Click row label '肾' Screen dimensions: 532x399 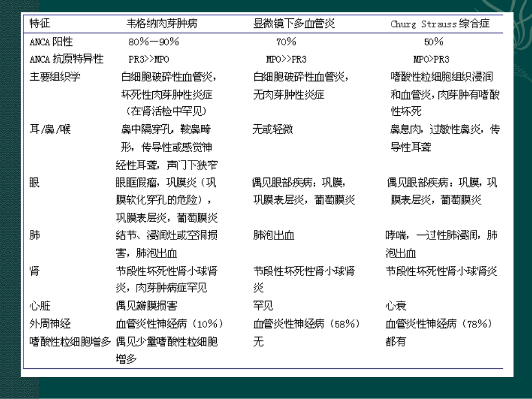point(35,271)
